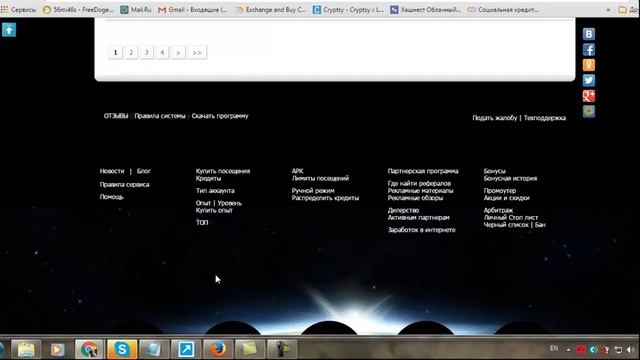Click Распределить кредиты link
Viewport: 640px width, 360px height.
pos(325,198)
